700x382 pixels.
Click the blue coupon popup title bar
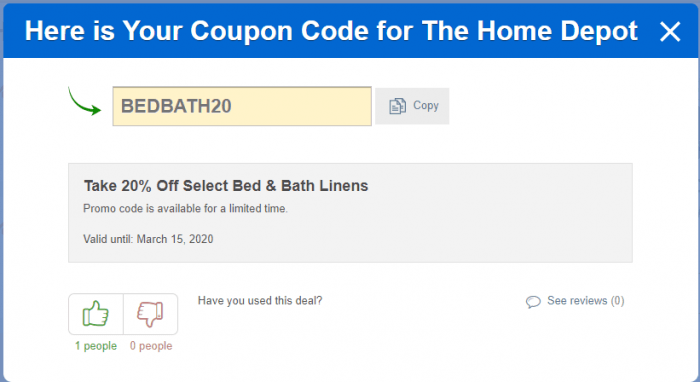click(350, 31)
